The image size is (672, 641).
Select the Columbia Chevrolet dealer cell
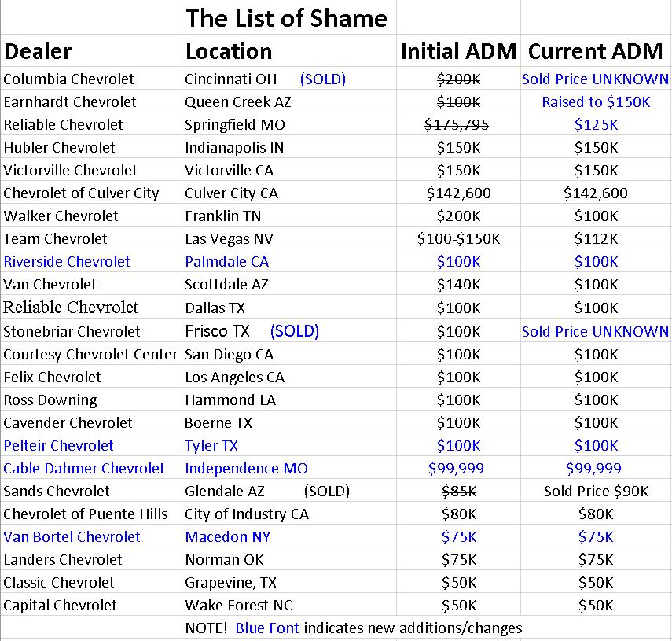pyautogui.click(x=68, y=79)
